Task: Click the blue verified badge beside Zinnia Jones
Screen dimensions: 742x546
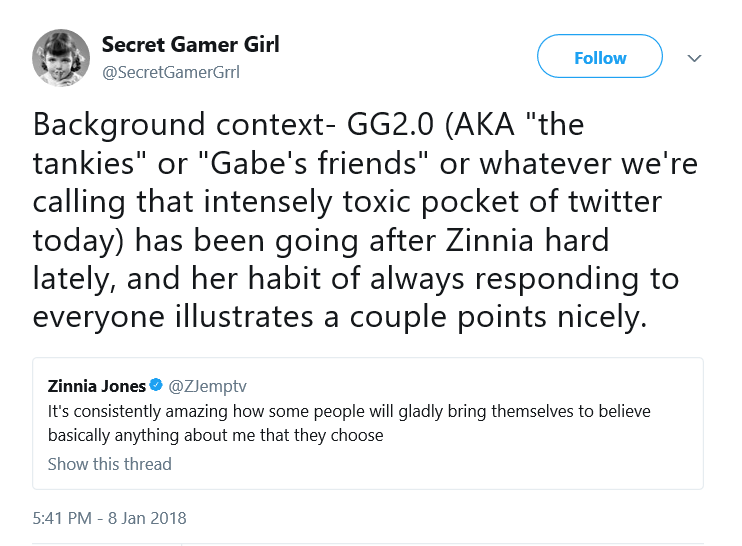Action: tap(156, 385)
